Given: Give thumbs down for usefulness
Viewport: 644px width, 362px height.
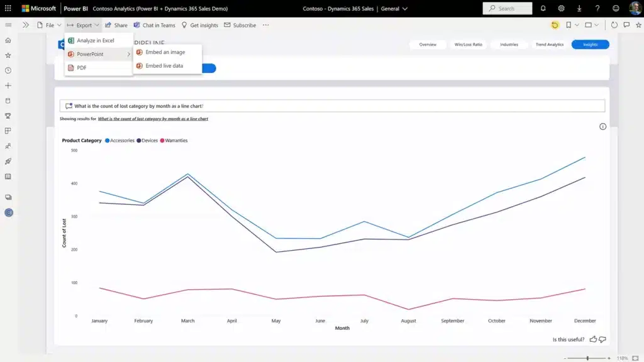Looking at the screenshot, I should 602,339.
